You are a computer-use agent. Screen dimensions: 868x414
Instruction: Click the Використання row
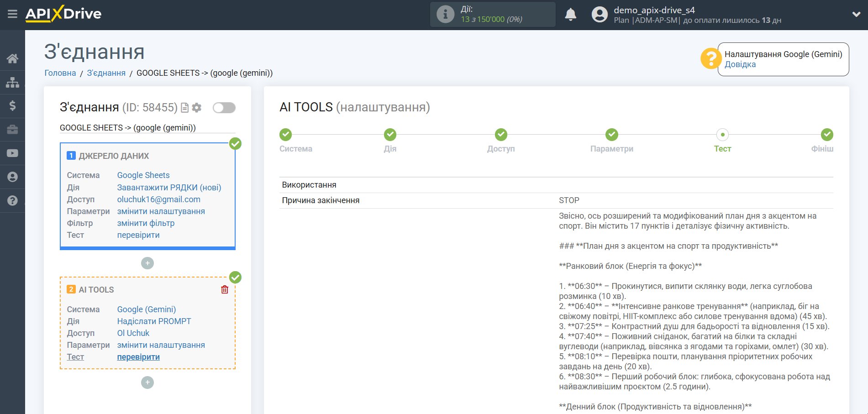tap(556, 185)
